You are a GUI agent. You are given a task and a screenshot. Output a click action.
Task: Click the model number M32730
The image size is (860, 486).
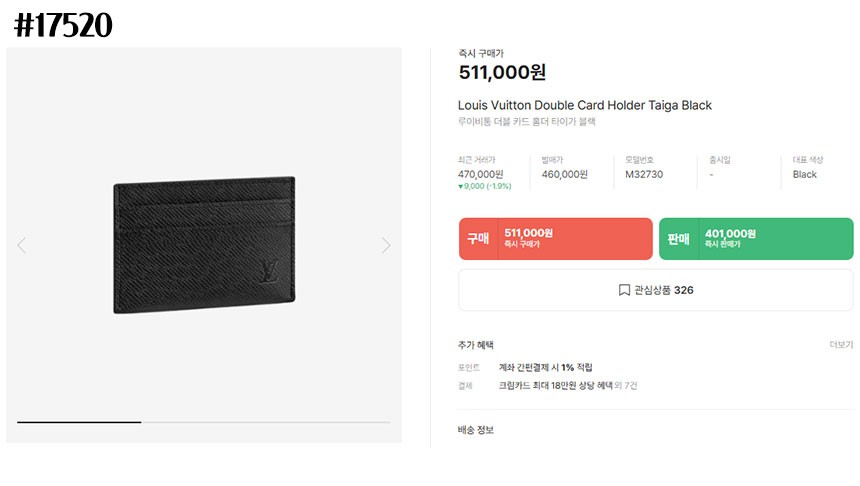[x=644, y=174]
